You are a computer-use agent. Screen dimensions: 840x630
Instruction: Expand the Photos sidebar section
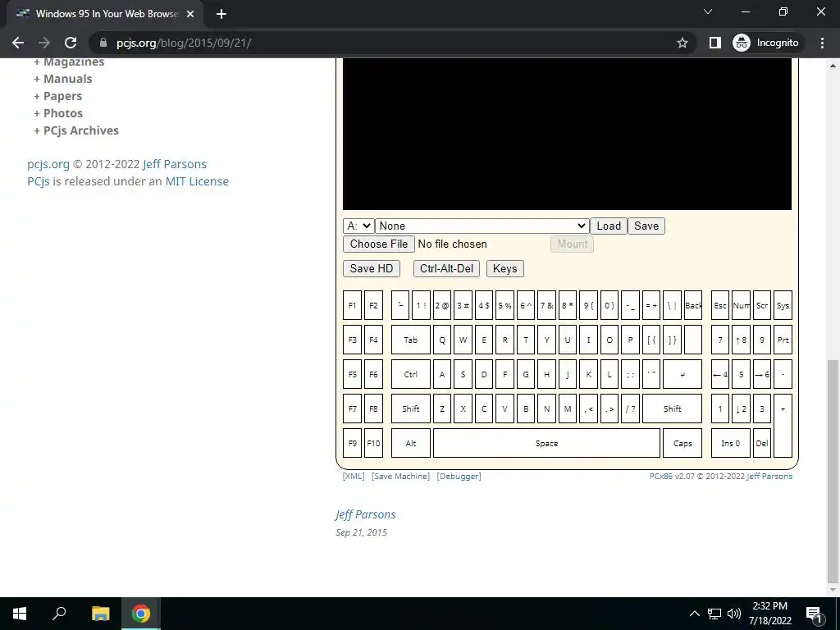[58, 113]
